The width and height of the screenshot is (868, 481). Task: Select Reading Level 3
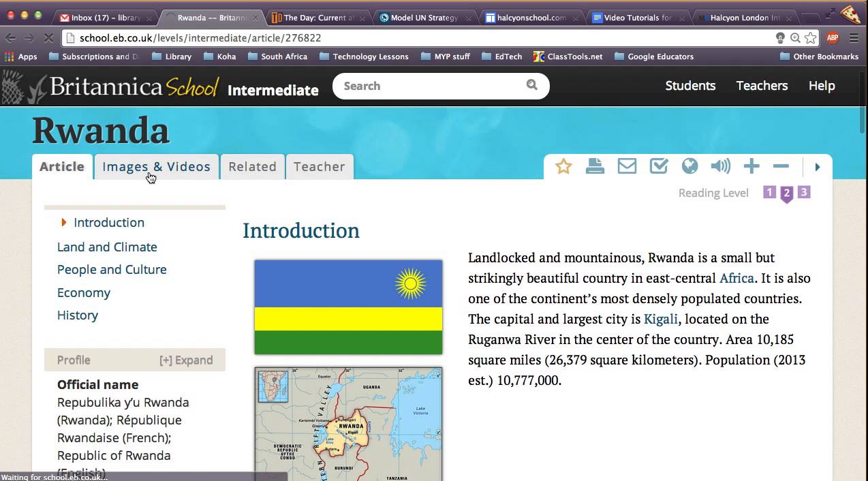804,192
